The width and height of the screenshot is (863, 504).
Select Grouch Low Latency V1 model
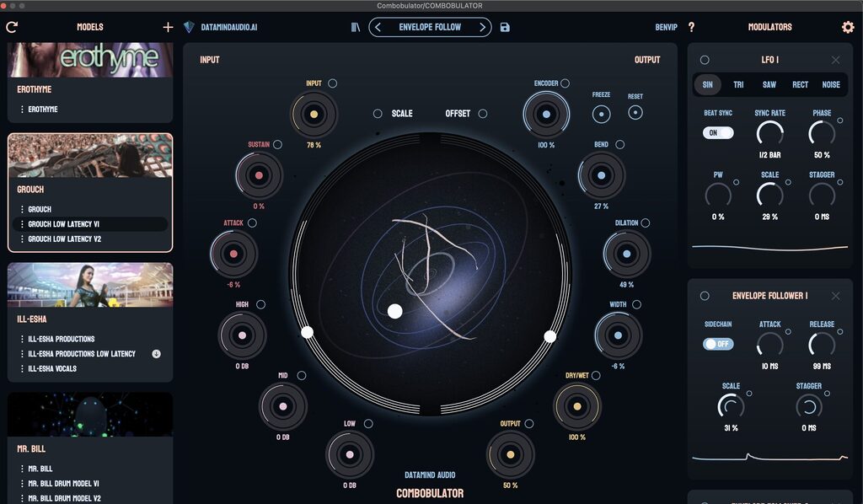coord(90,224)
